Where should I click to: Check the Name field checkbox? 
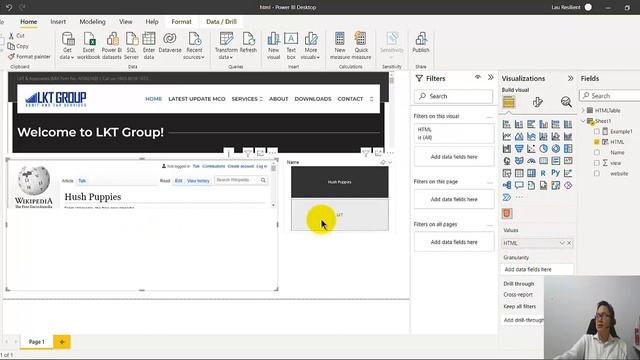click(597, 153)
